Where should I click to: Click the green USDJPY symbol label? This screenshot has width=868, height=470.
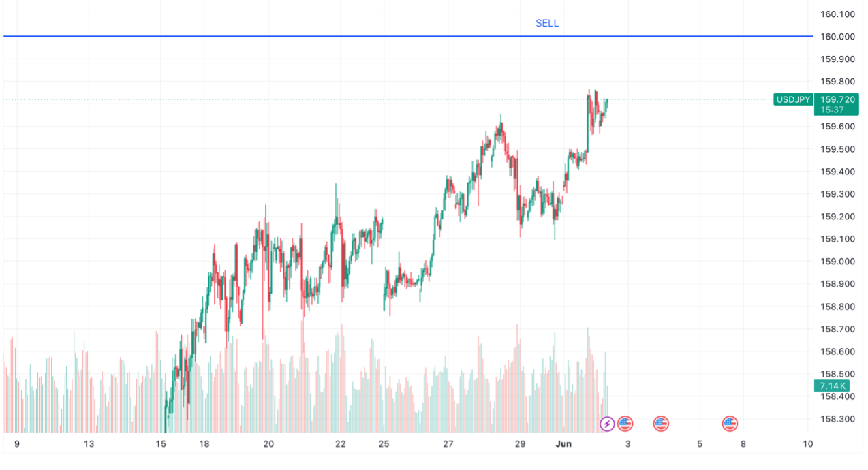coord(793,100)
